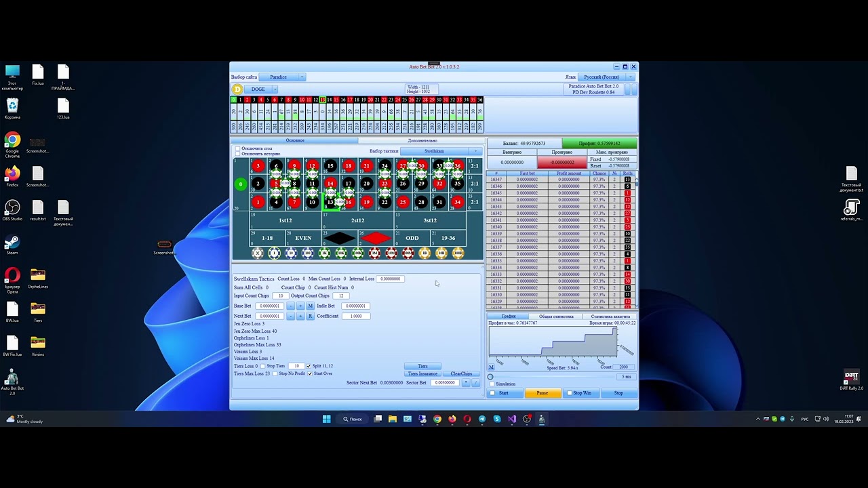Open the График tab
The width and height of the screenshot is (868, 488).
[509, 317]
